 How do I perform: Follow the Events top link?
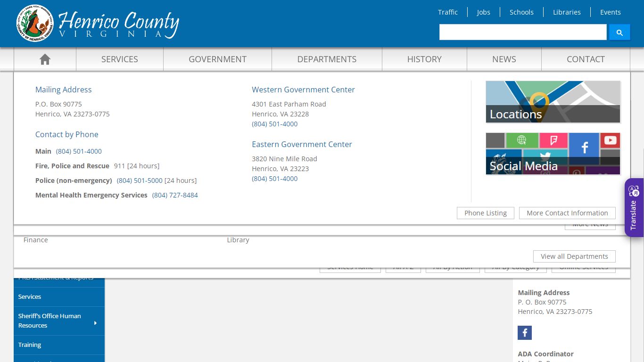[x=611, y=12]
